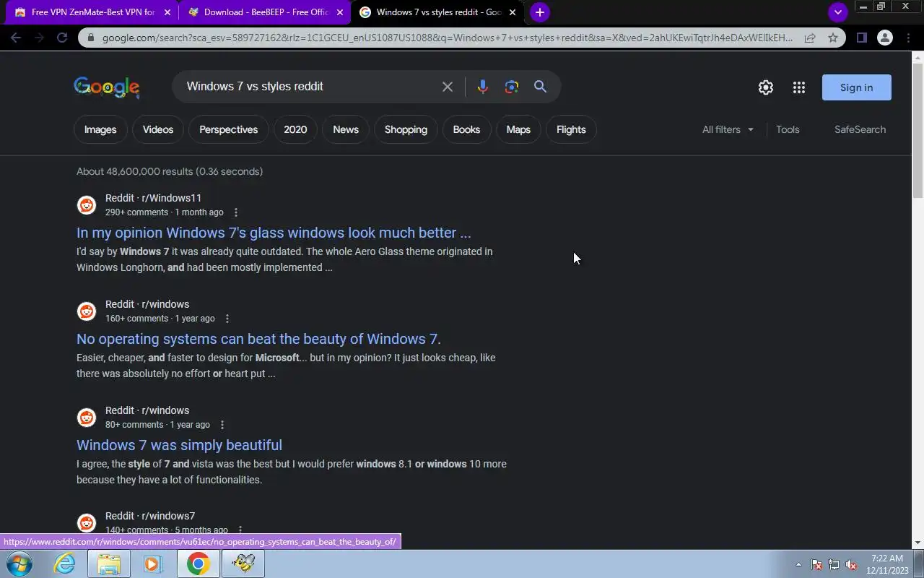The width and height of the screenshot is (924, 578).
Task: Filter results by News
Action: click(346, 129)
